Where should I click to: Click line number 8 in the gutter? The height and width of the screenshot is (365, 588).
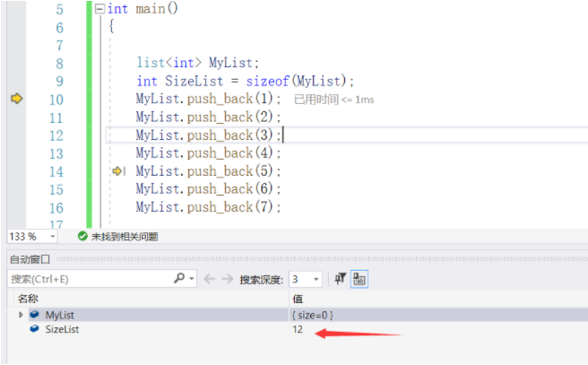(60, 64)
